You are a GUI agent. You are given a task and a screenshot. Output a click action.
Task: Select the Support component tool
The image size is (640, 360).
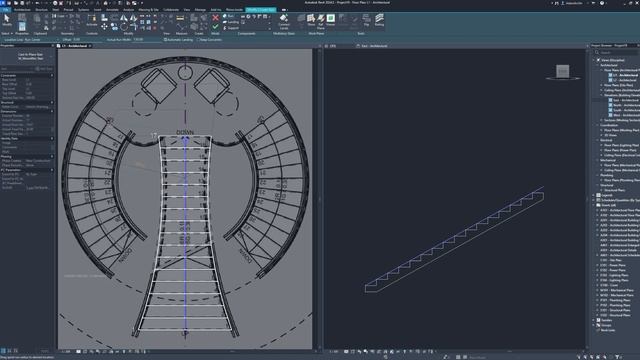pos(231,28)
